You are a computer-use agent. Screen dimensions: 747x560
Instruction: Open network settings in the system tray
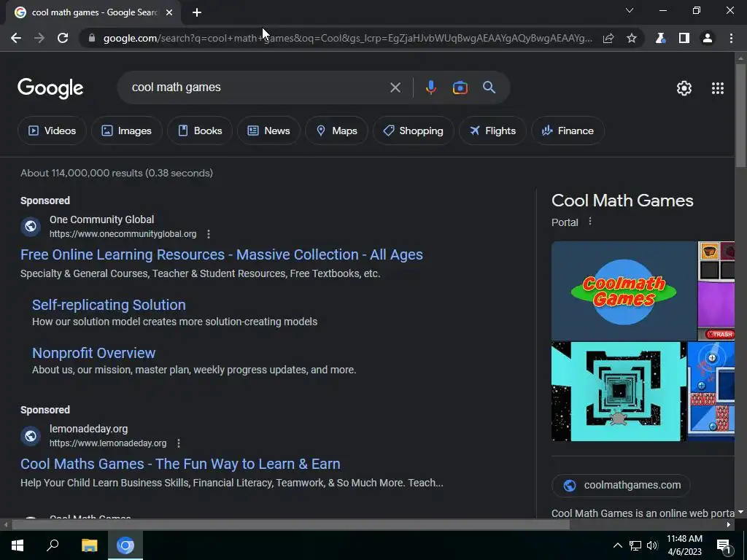click(x=635, y=545)
